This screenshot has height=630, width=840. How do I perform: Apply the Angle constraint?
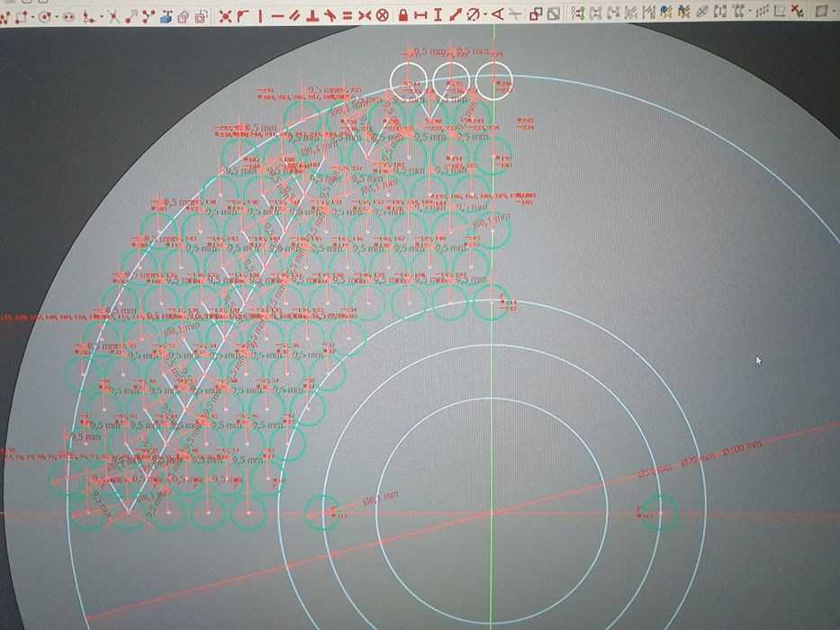[x=498, y=13]
